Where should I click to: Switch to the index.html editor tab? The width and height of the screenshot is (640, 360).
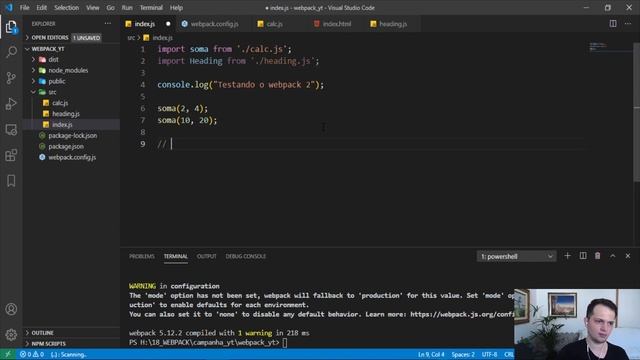pos(337,24)
